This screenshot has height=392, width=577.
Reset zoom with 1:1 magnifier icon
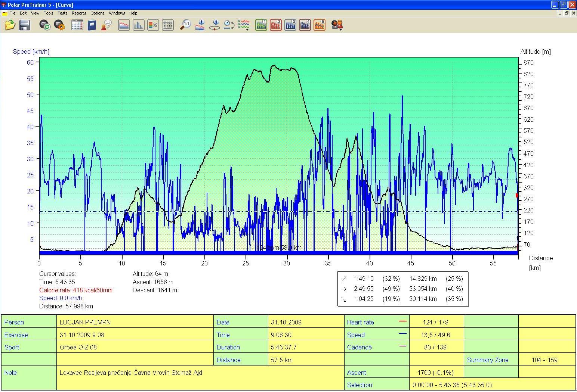pos(185,25)
